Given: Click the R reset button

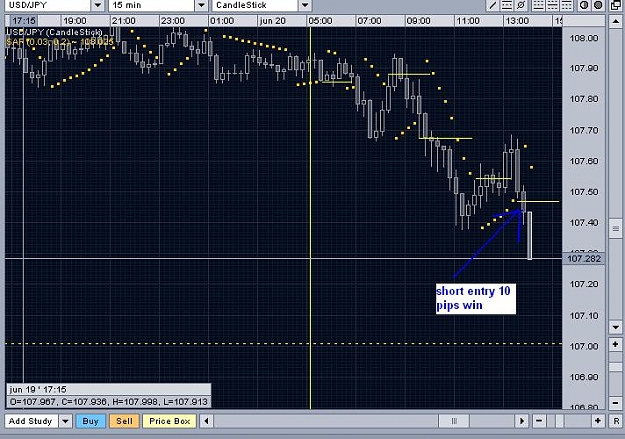Looking at the screenshot, I should 616,421.
